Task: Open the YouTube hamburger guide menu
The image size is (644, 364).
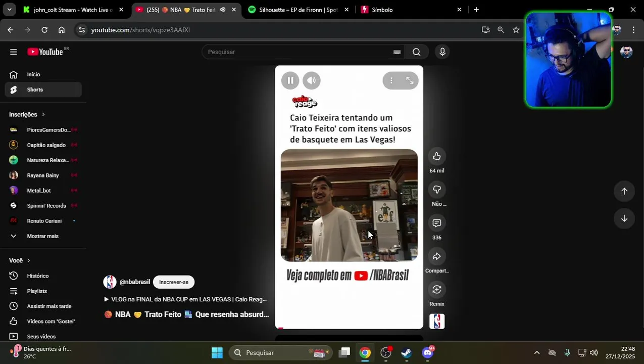Action: [x=14, y=52]
